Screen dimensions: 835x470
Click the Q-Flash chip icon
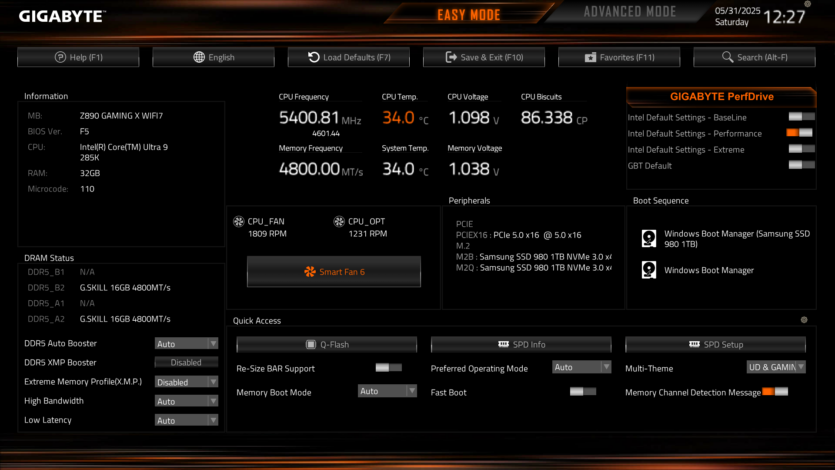311,344
